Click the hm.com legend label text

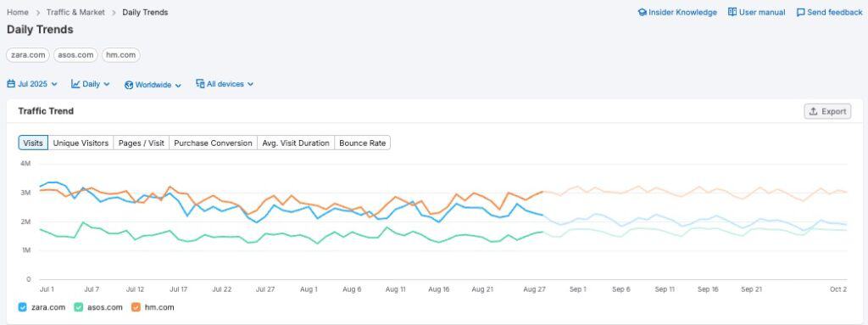click(x=159, y=307)
